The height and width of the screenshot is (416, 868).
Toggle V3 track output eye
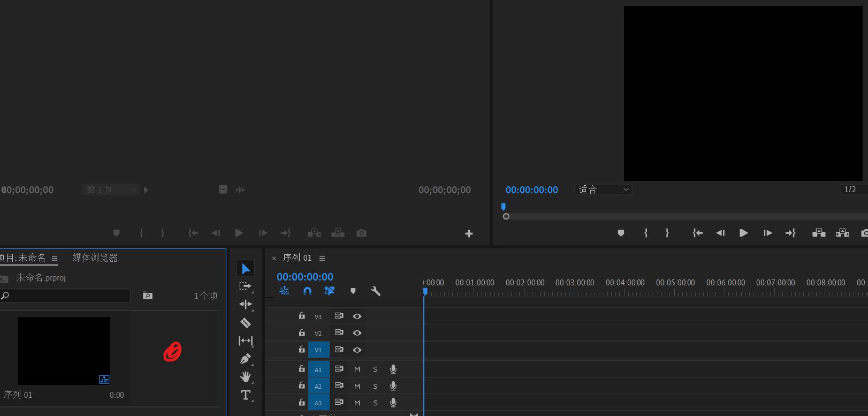pos(357,316)
